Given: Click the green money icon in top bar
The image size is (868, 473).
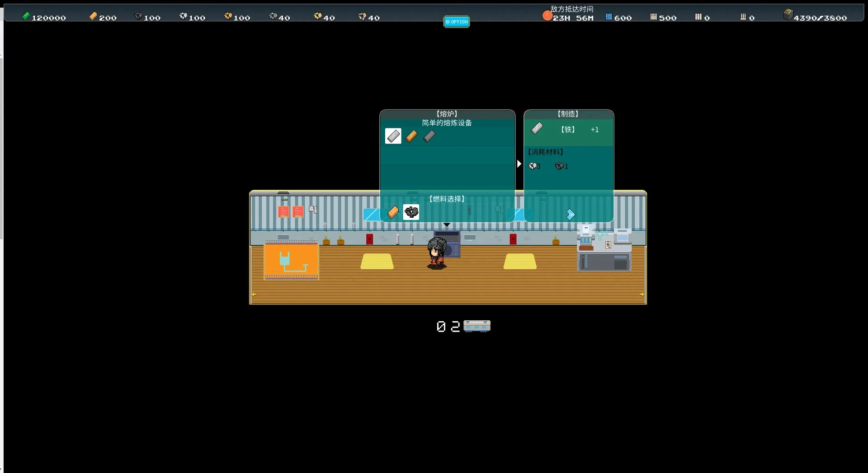Looking at the screenshot, I should click(x=26, y=17).
